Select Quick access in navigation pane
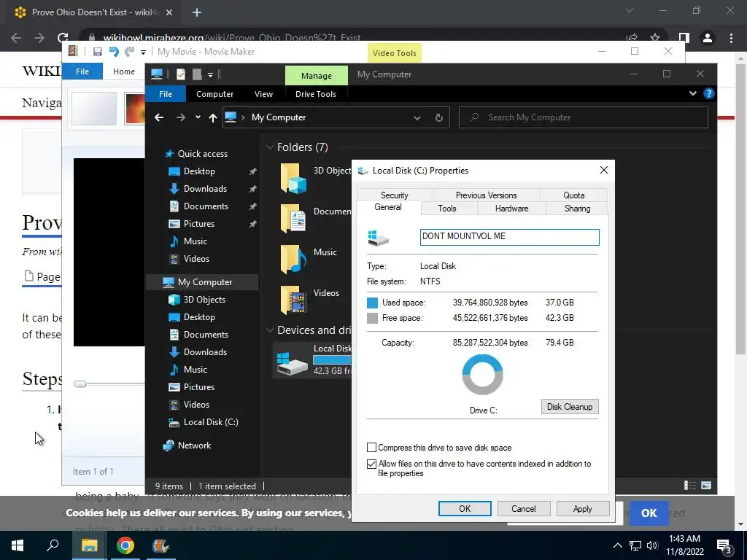This screenshot has width=747, height=560. (203, 154)
